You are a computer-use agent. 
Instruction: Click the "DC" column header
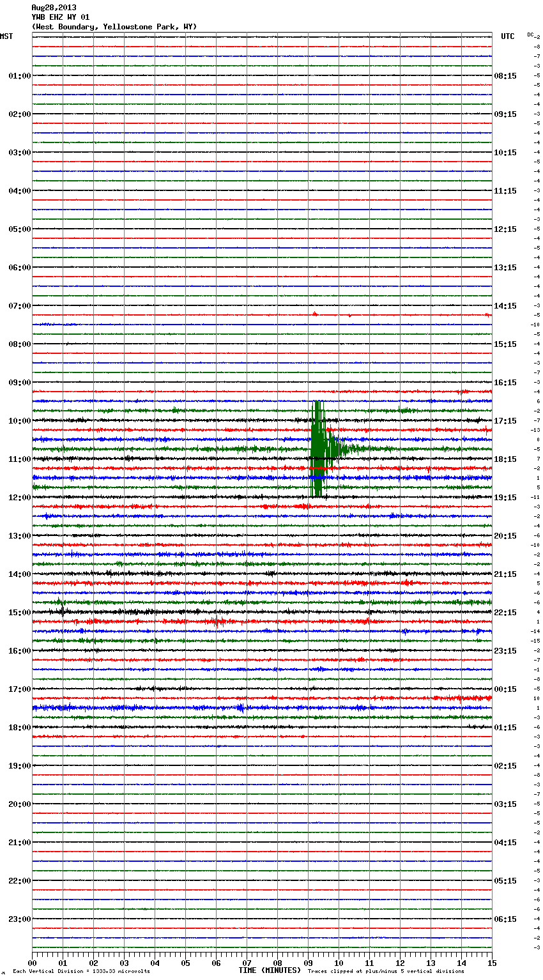point(530,34)
